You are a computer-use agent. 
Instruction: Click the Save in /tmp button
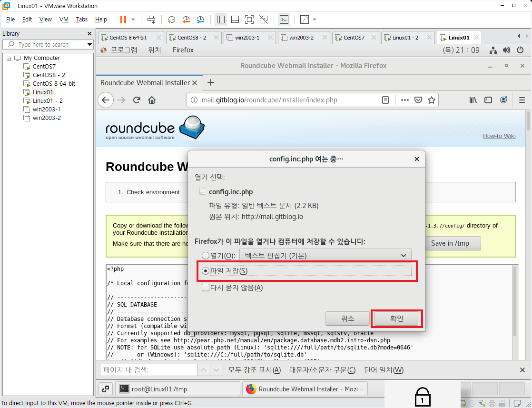[450, 243]
